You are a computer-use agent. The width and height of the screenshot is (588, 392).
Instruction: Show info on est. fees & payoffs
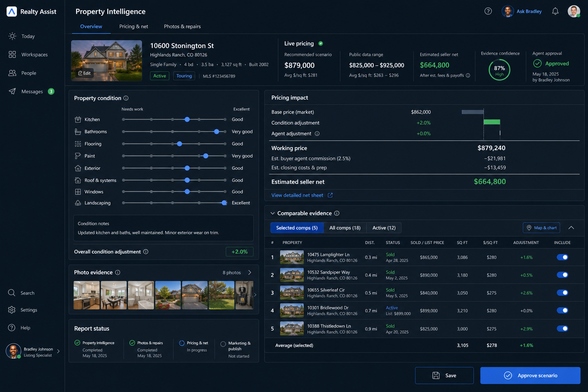pyautogui.click(x=468, y=75)
